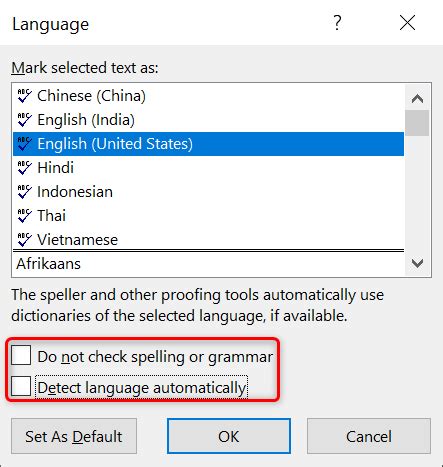Enable Do not check spelling or grammar

(x=21, y=355)
